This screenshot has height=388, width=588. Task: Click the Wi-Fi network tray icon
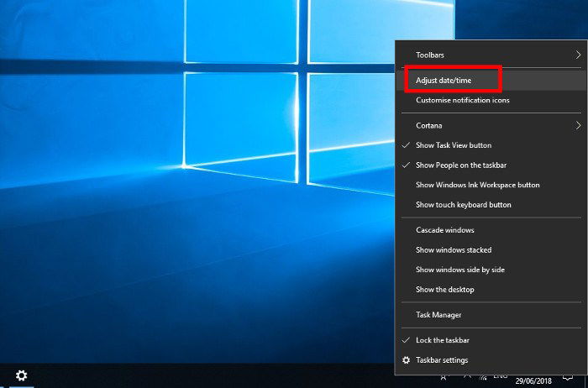tap(483, 378)
